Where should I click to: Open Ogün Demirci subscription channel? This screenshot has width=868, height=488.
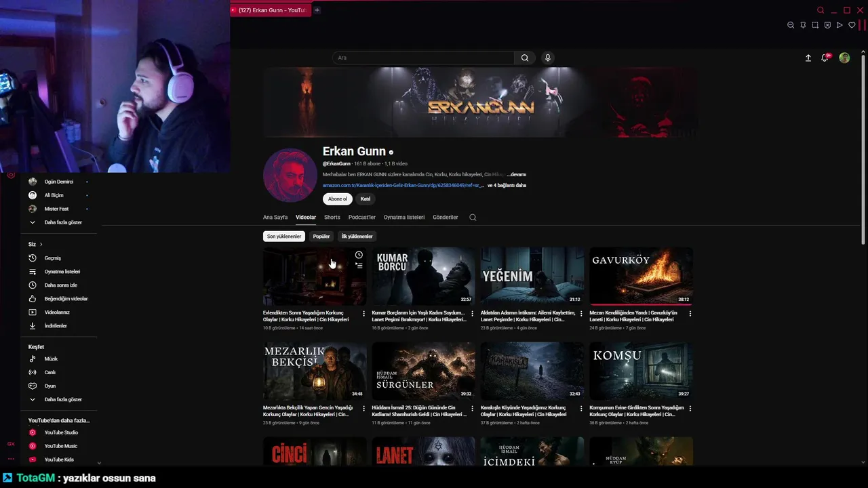tap(58, 182)
